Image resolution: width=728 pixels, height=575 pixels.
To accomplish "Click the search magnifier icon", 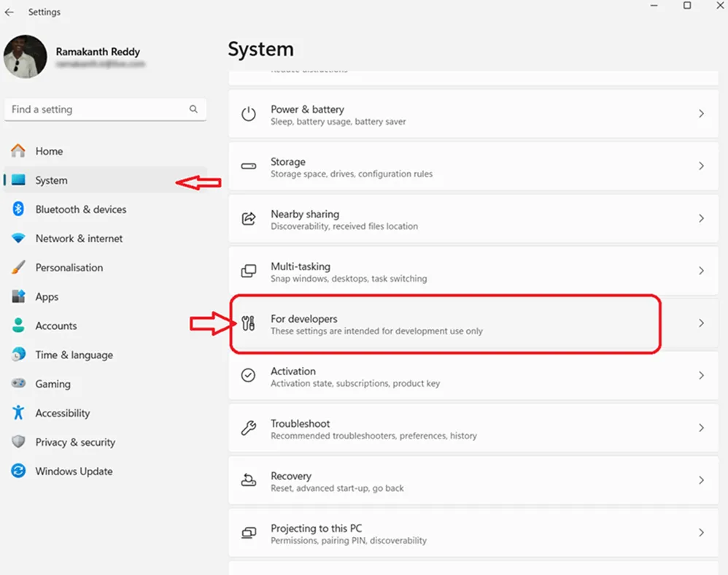I will point(193,109).
